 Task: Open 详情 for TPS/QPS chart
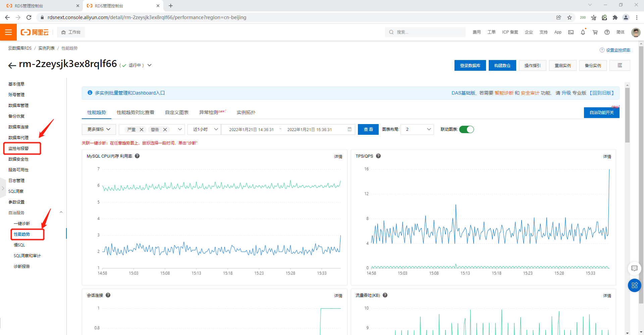click(607, 157)
